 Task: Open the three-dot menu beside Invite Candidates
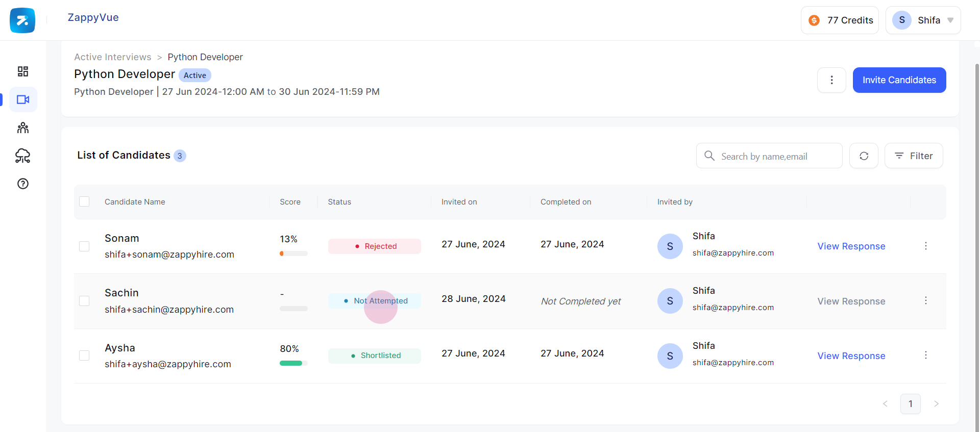(x=831, y=80)
